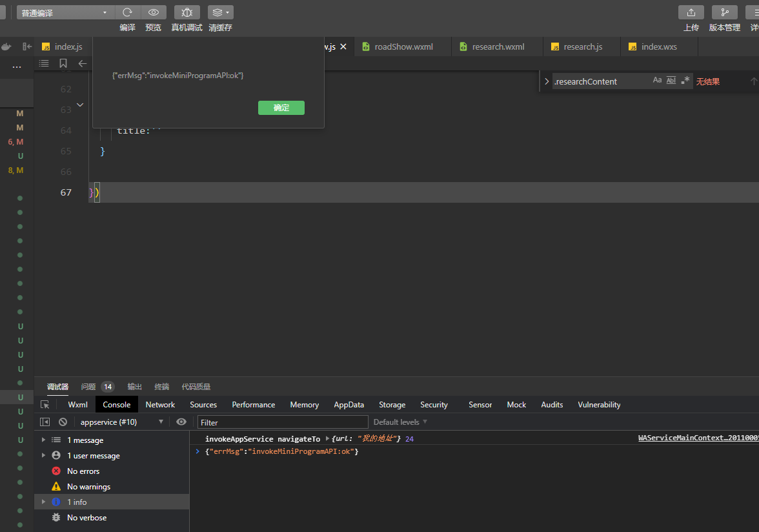Open the index.wxs tab
This screenshot has height=532, width=759.
(x=659, y=46)
